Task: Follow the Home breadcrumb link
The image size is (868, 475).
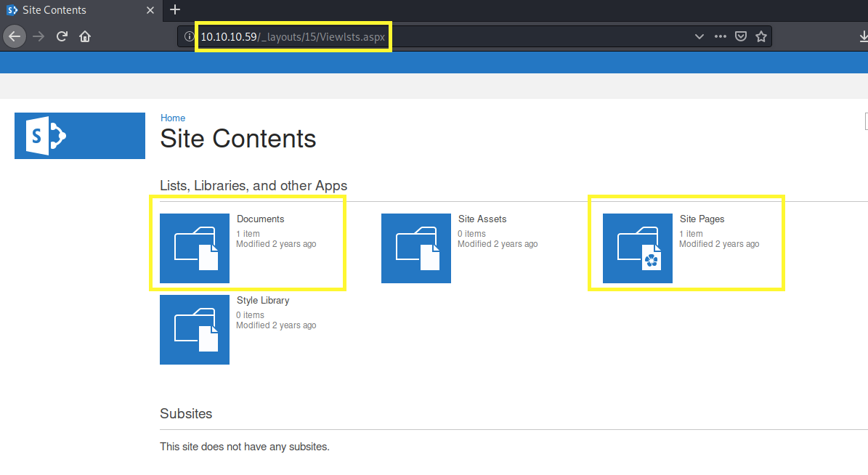Action: [173, 118]
